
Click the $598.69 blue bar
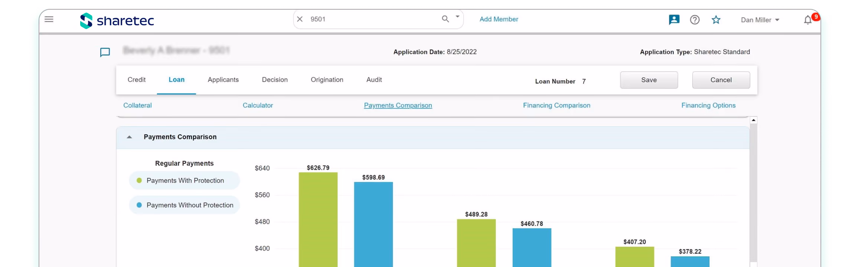pos(373,224)
